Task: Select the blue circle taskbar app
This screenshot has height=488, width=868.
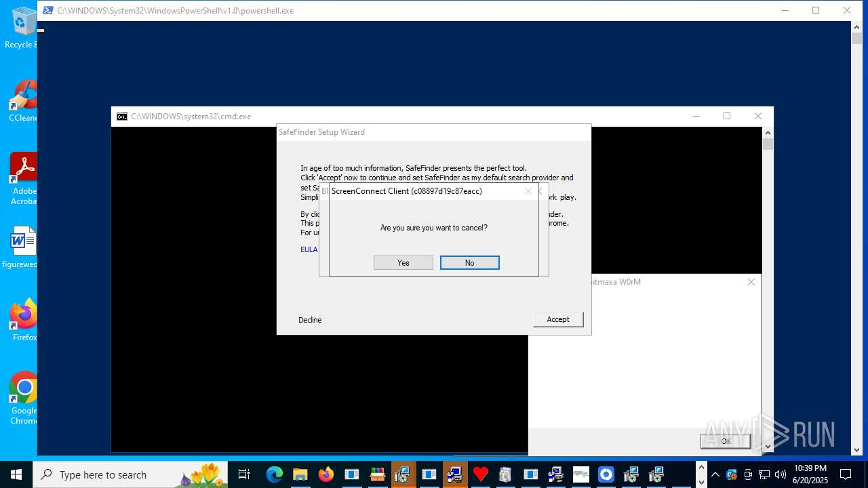Action: (x=606, y=474)
